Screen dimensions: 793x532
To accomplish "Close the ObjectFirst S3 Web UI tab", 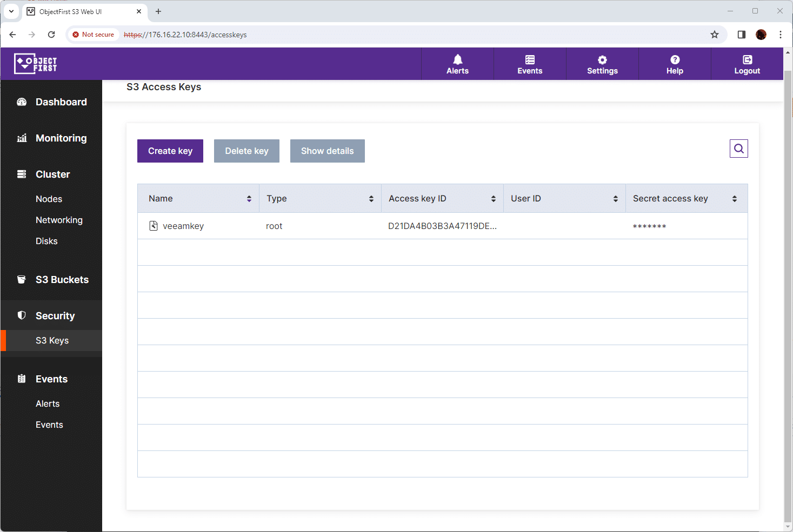I will click(139, 11).
